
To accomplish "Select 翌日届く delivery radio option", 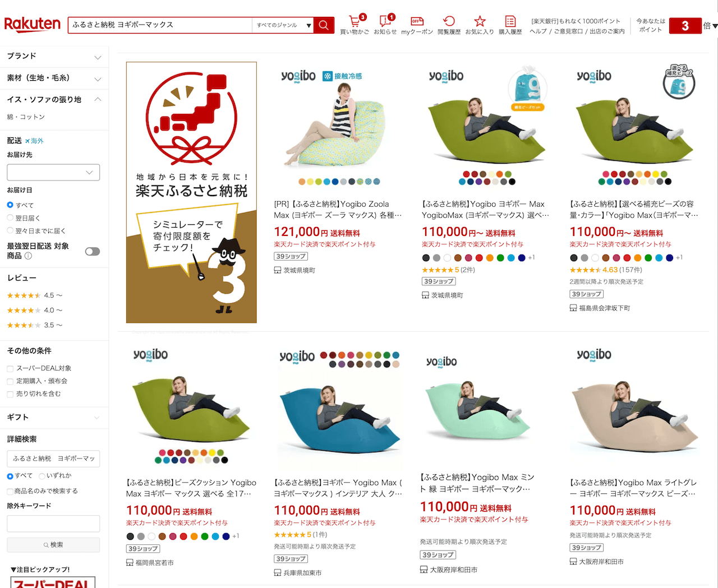I will (10, 217).
